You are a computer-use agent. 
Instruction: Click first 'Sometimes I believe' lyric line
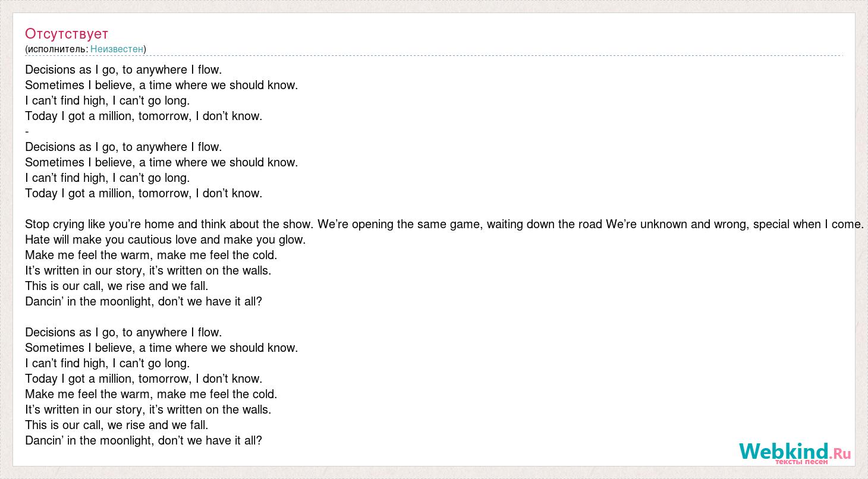click(161, 85)
